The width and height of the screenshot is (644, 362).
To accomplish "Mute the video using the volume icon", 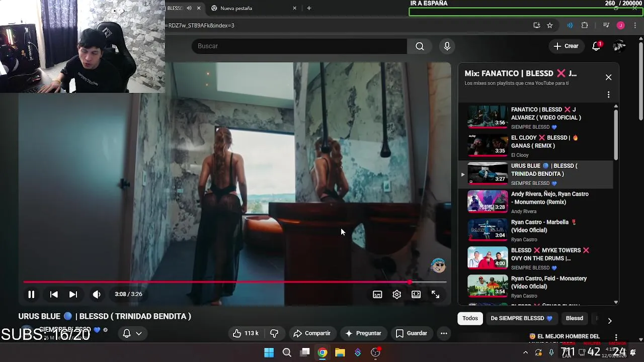I will point(97,295).
